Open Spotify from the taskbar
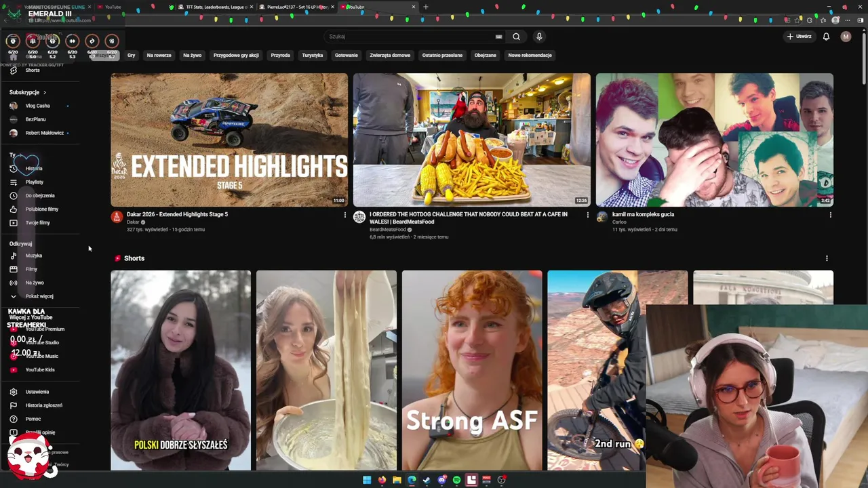 (456, 480)
